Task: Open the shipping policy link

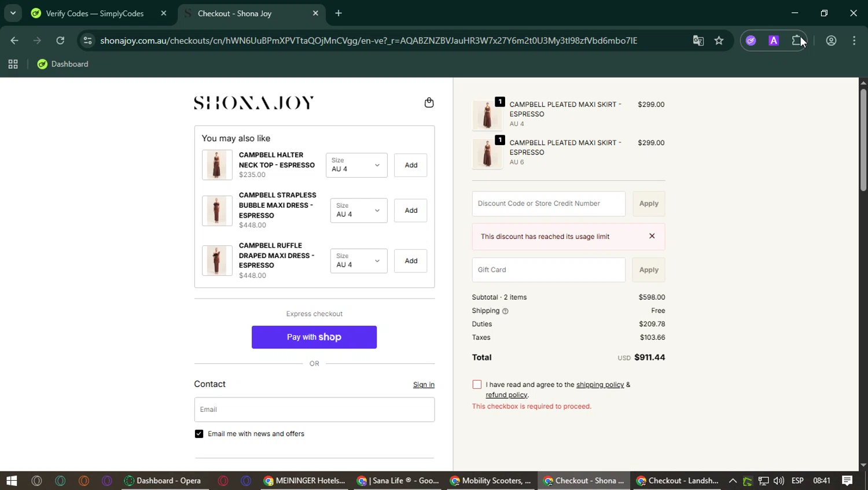Action: tap(600, 385)
